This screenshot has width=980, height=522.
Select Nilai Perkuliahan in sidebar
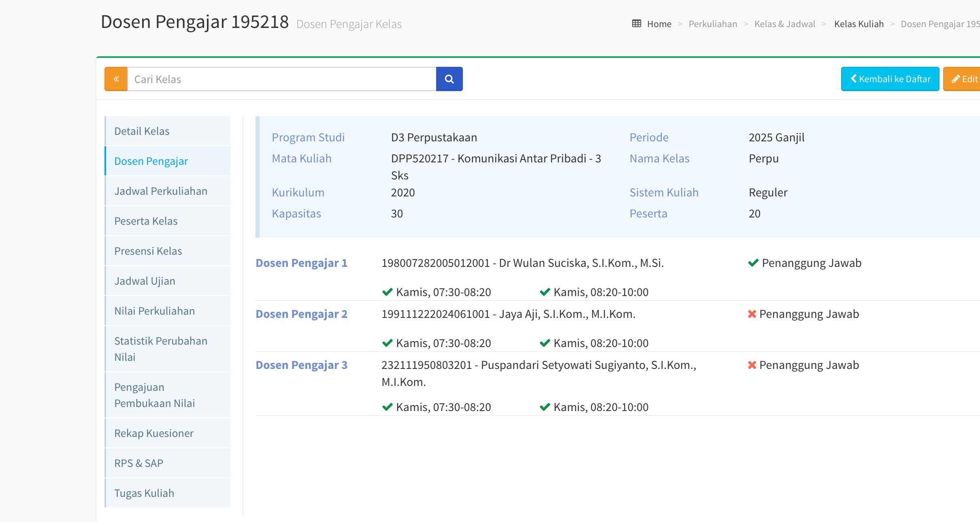[x=154, y=311]
